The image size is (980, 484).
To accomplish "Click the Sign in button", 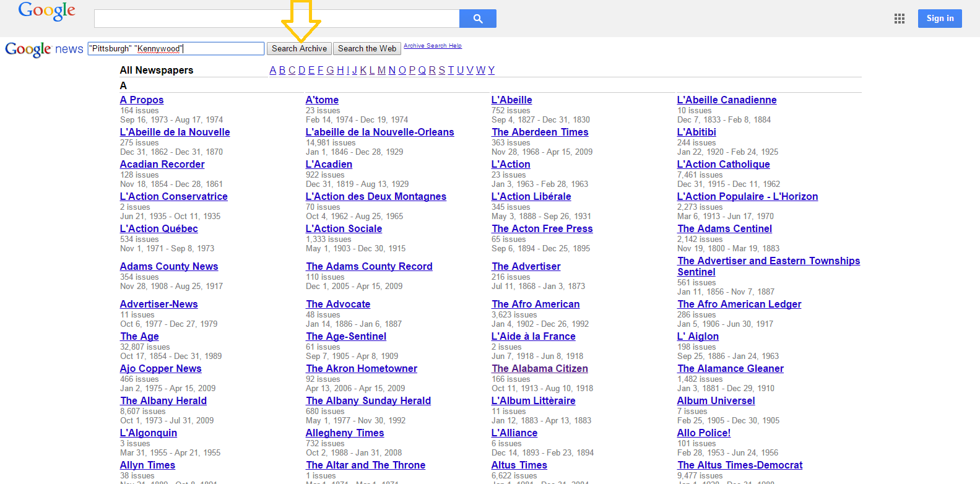I will (940, 19).
